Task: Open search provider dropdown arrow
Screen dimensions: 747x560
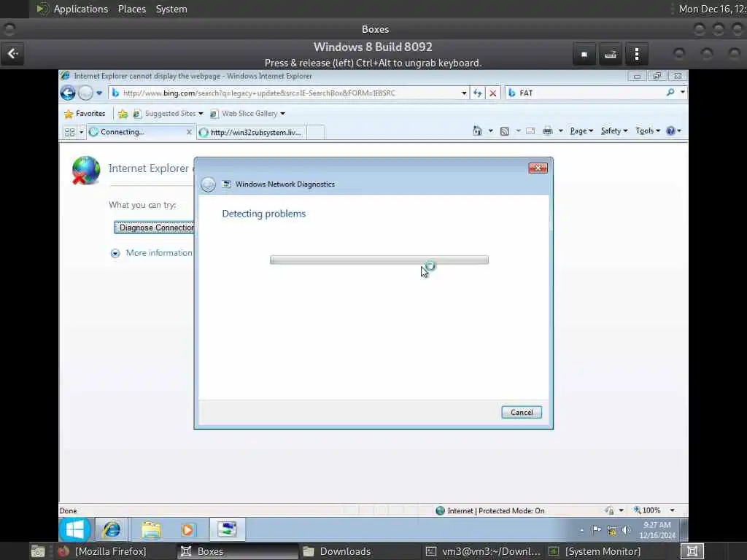Action: 682,93
